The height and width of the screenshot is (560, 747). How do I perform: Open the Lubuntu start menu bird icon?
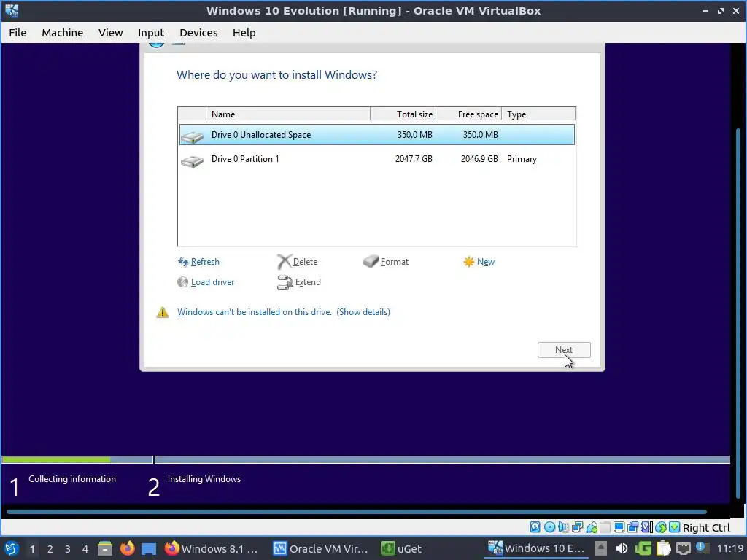12,548
